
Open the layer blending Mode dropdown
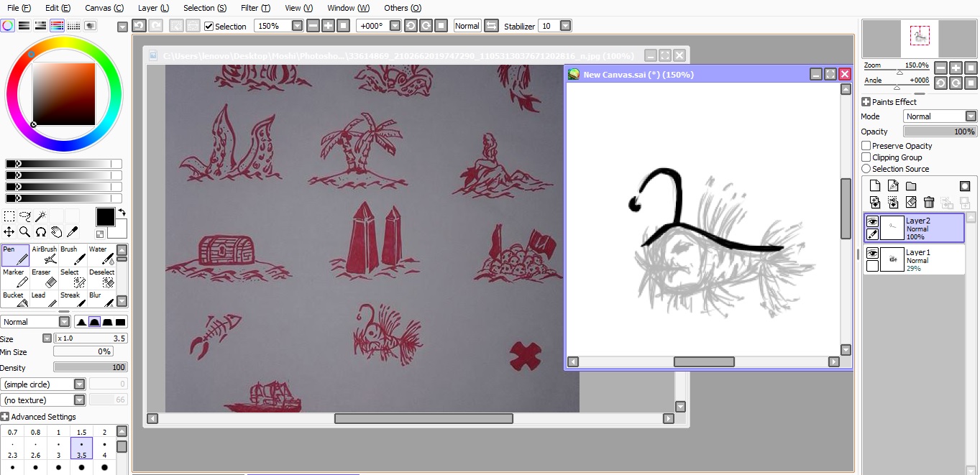[940, 116]
